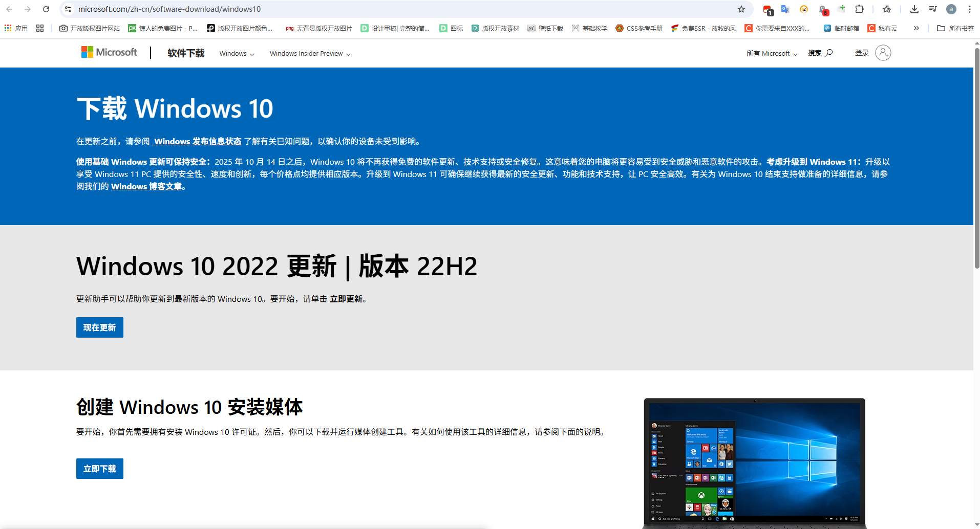980x529 pixels.
Task: Open the media control icon
Action: 932,9
